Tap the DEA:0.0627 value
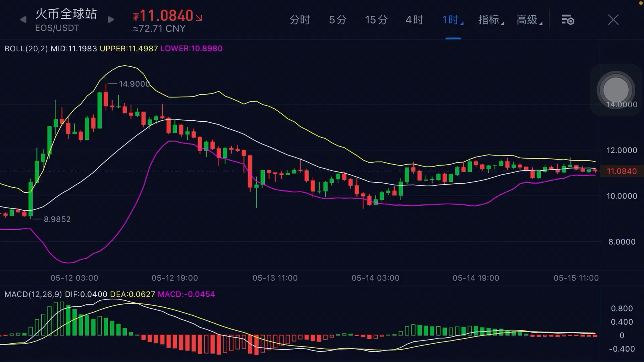Image resolution: width=644 pixels, height=362 pixels. tap(132, 294)
